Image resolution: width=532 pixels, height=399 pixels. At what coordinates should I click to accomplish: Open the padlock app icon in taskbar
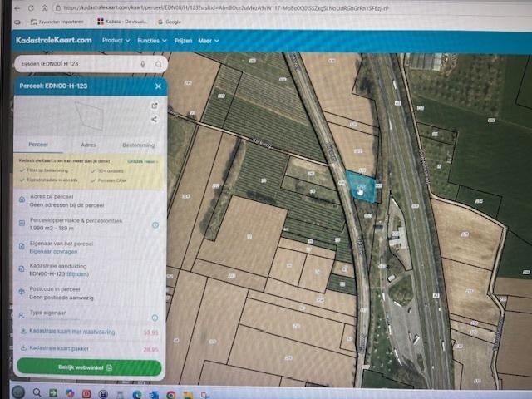coord(103,394)
